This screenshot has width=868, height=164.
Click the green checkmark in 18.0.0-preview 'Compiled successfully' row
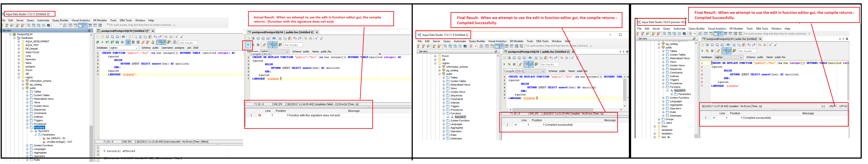714,118
